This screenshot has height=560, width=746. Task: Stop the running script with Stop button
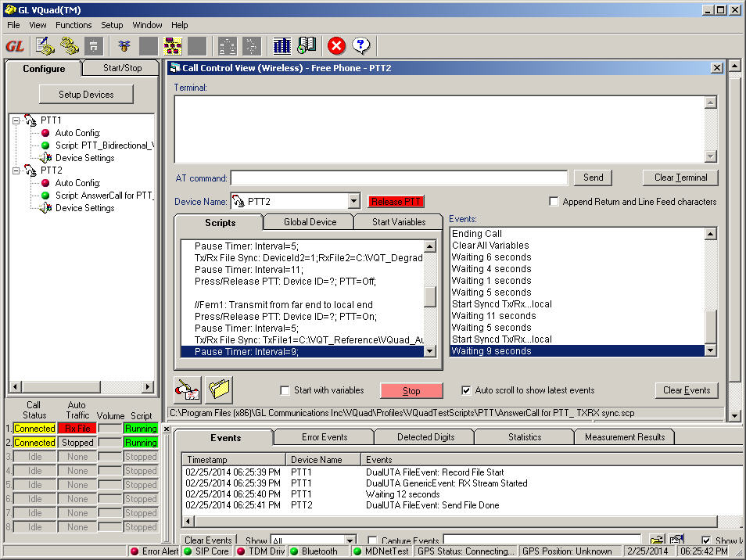(411, 390)
